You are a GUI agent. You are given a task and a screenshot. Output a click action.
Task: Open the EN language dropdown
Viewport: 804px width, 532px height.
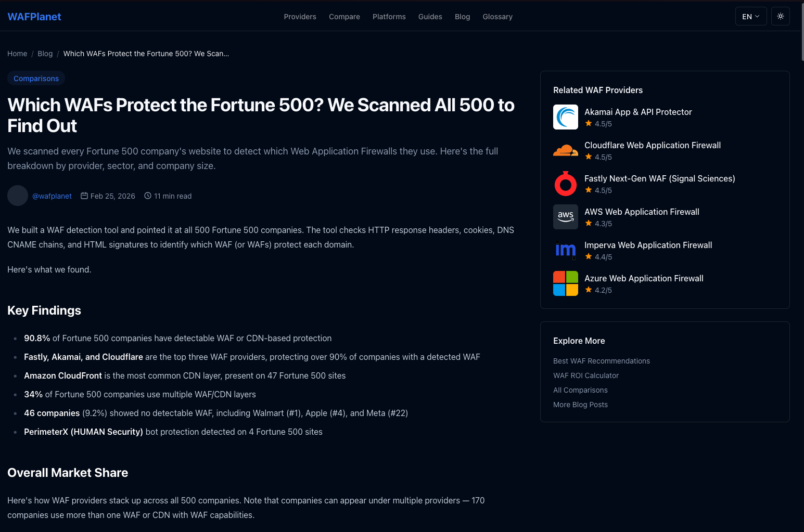point(750,16)
